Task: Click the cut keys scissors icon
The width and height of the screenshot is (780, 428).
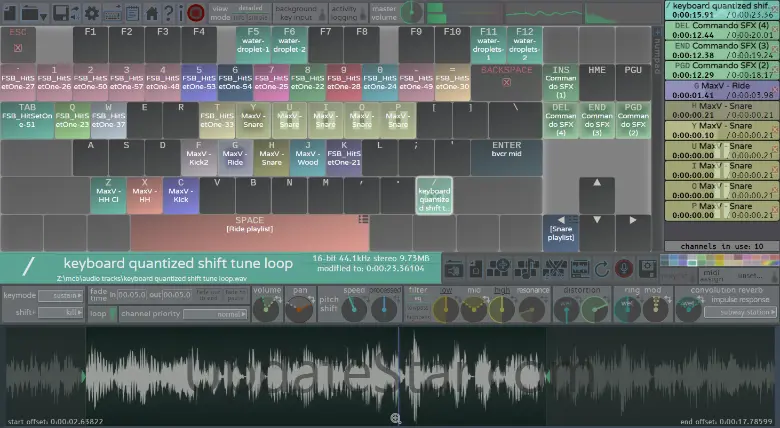Action: coord(553,269)
